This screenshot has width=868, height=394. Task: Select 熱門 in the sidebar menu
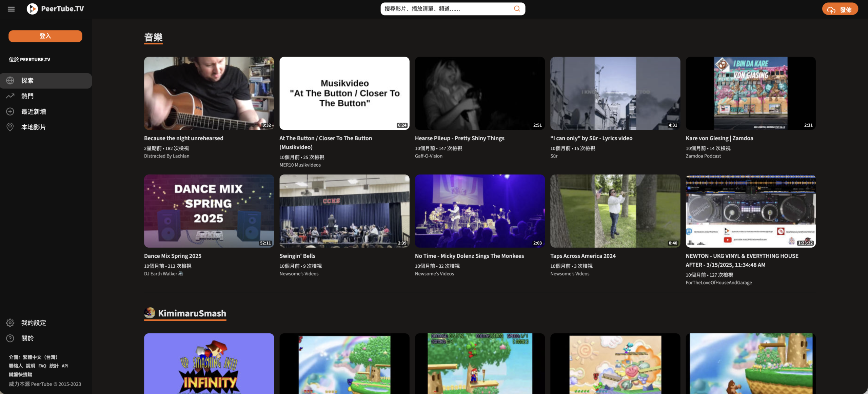click(27, 96)
